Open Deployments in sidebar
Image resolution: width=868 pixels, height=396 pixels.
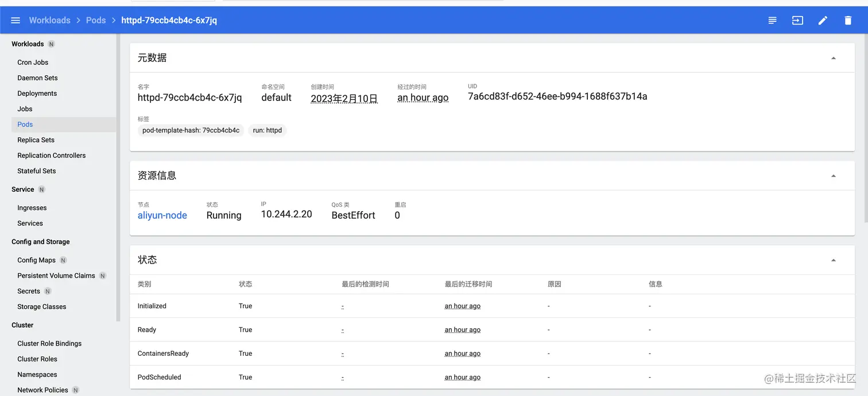point(37,94)
